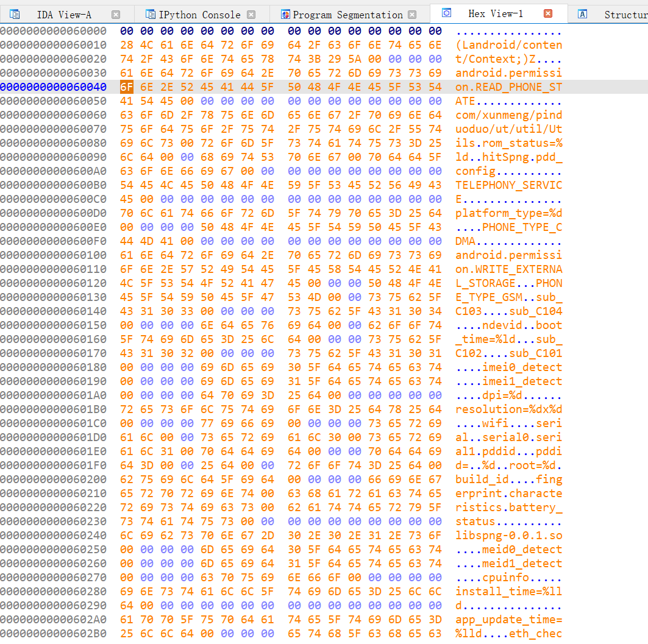Click ASCII text 'd=..%d..root=%d.'
The image size is (648, 644).
(x=509, y=465)
